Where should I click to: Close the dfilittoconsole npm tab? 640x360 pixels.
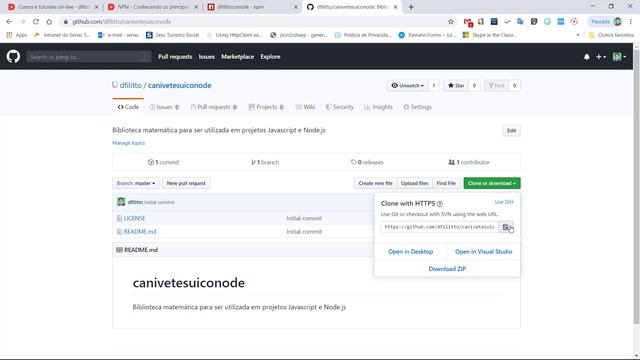296,7
